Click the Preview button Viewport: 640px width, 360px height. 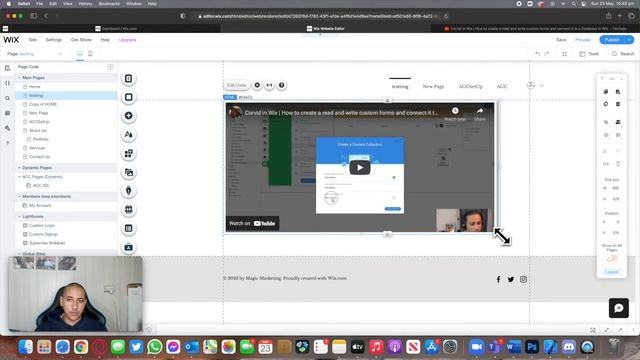coord(583,40)
